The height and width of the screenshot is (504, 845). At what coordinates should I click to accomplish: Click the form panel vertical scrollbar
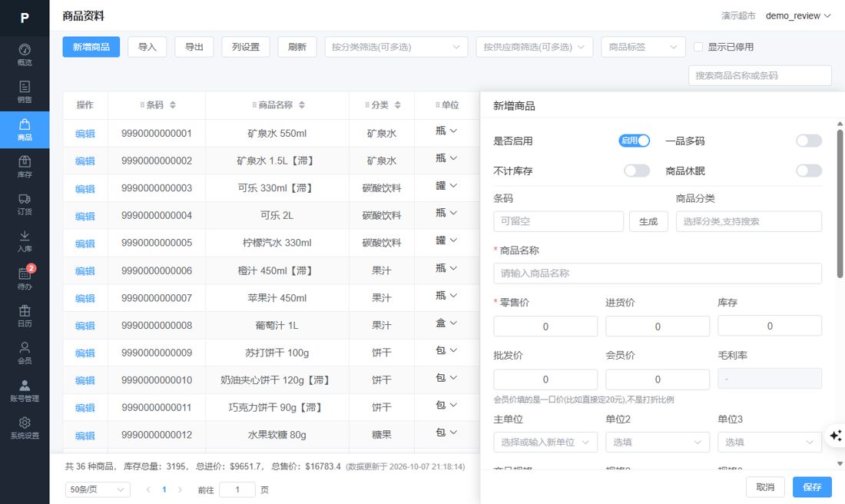click(x=840, y=204)
